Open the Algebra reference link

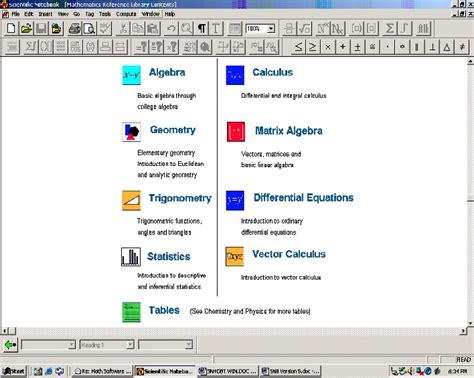click(167, 72)
